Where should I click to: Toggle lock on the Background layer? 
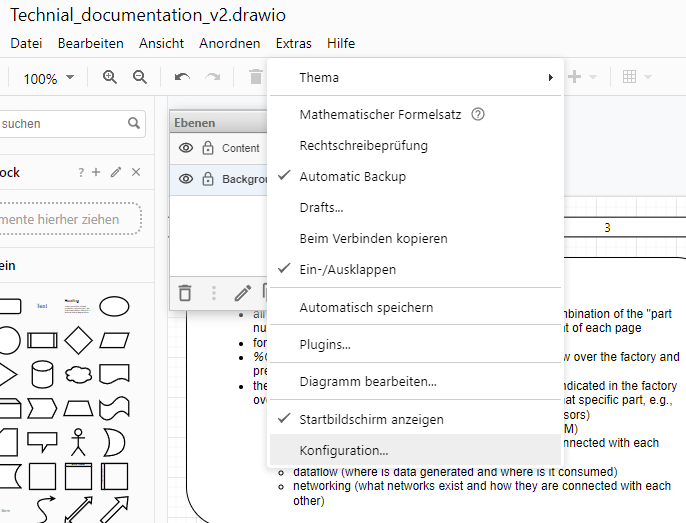[x=208, y=180]
